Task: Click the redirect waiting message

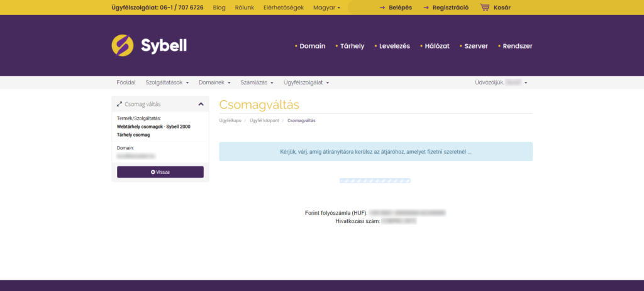Action: coord(376,151)
